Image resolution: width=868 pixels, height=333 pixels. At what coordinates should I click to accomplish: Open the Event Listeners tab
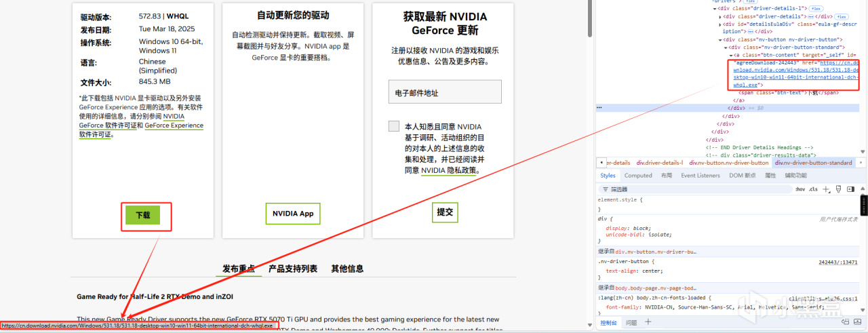[x=701, y=176]
